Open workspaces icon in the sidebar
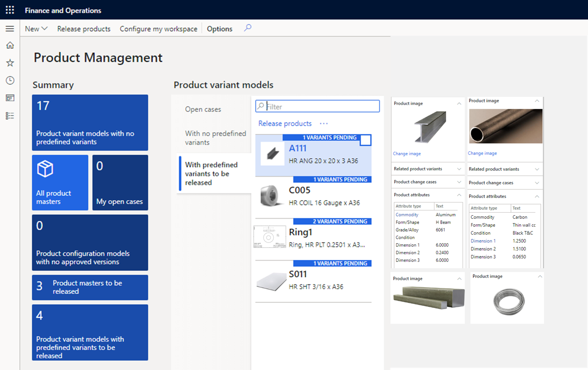This screenshot has height=370, width=588. (x=10, y=98)
